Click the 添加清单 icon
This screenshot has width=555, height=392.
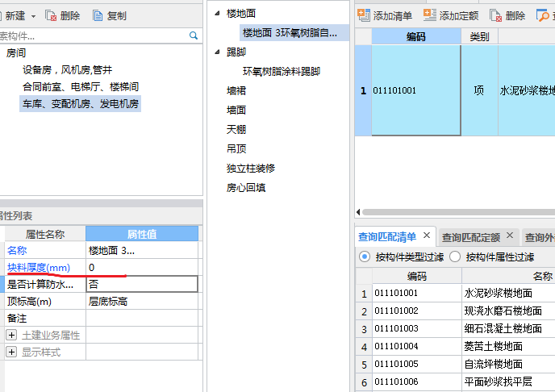(364, 15)
